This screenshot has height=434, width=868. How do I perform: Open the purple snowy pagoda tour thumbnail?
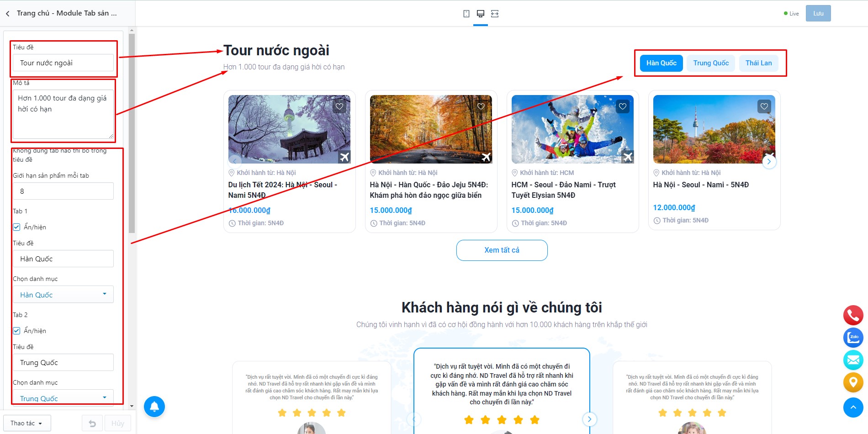click(x=289, y=129)
